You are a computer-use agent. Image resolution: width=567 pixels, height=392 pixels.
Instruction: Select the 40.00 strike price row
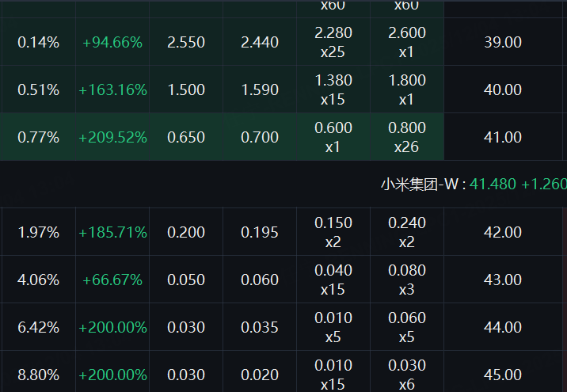coord(502,89)
